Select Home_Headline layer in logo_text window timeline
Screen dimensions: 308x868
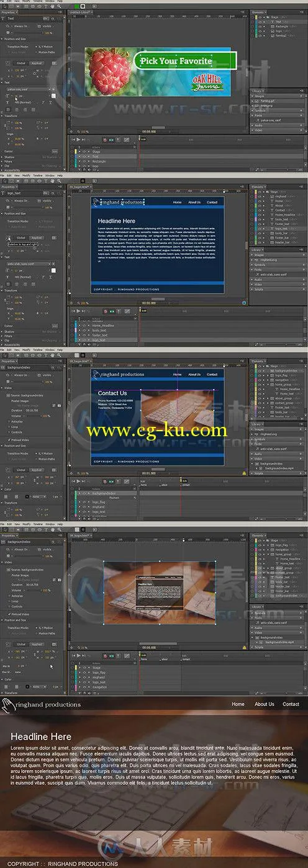pos(103,326)
